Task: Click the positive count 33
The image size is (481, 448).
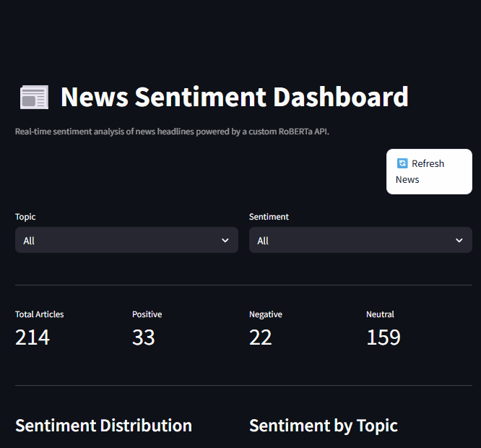Action: (144, 337)
